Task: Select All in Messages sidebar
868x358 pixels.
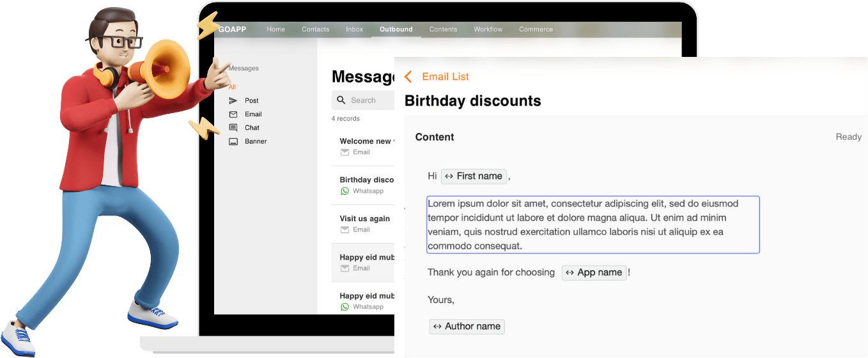Action: 233,87
